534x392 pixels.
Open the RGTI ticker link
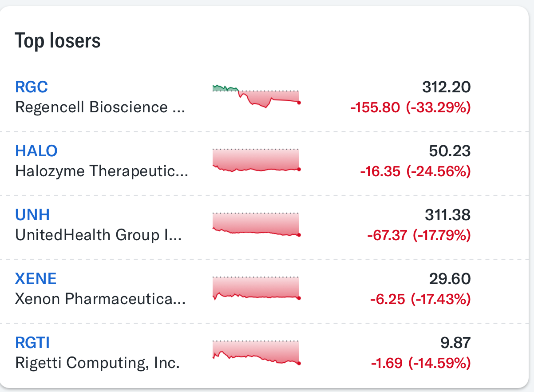point(32,343)
